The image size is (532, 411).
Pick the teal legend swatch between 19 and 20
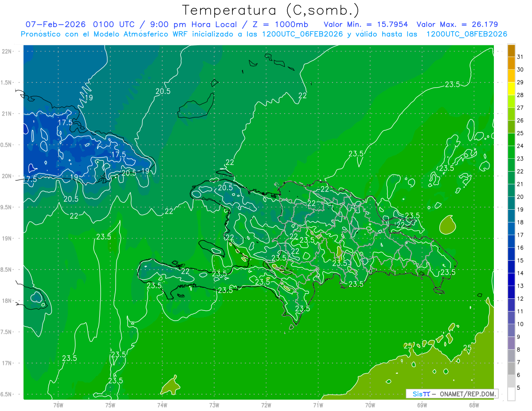[x=512, y=203]
